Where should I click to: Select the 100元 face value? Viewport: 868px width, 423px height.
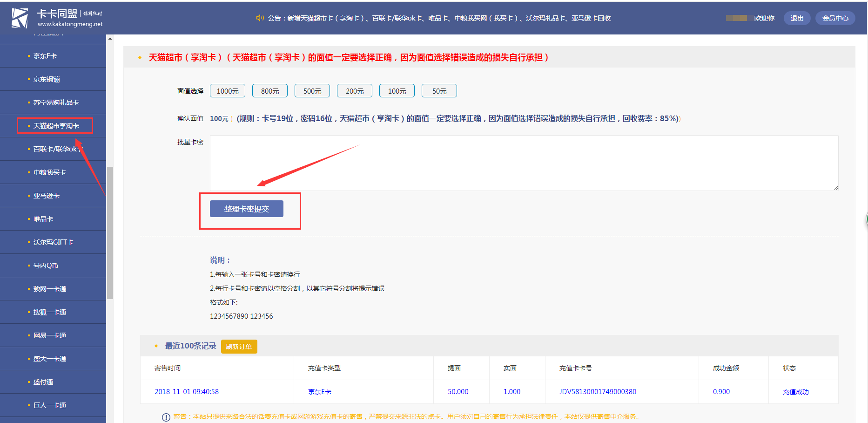pyautogui.click(x=397, y=91)
